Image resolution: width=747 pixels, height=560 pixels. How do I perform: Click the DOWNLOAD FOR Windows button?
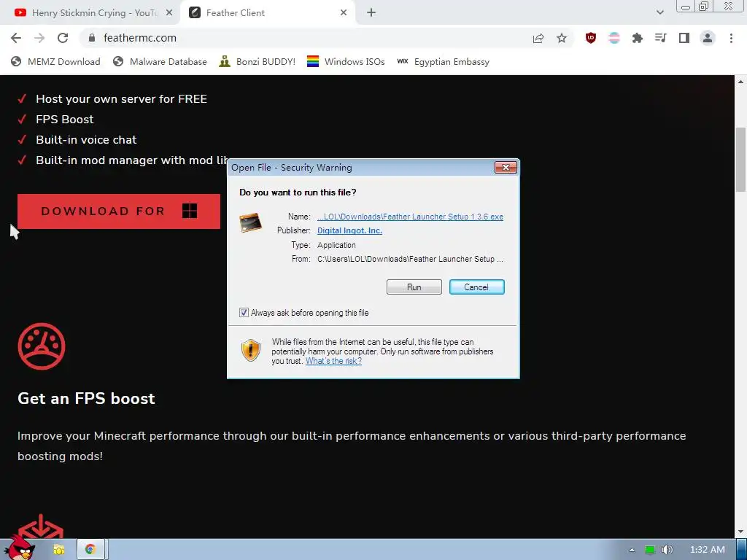click(119, 211)
